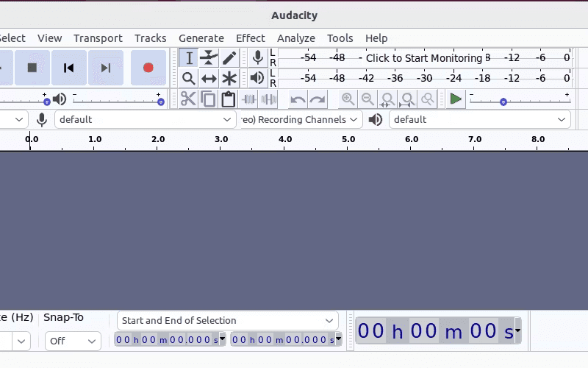Click the Zoom In icon
Image resolution: width=588 pixels, height=368 pixels.
click(348, 99)
